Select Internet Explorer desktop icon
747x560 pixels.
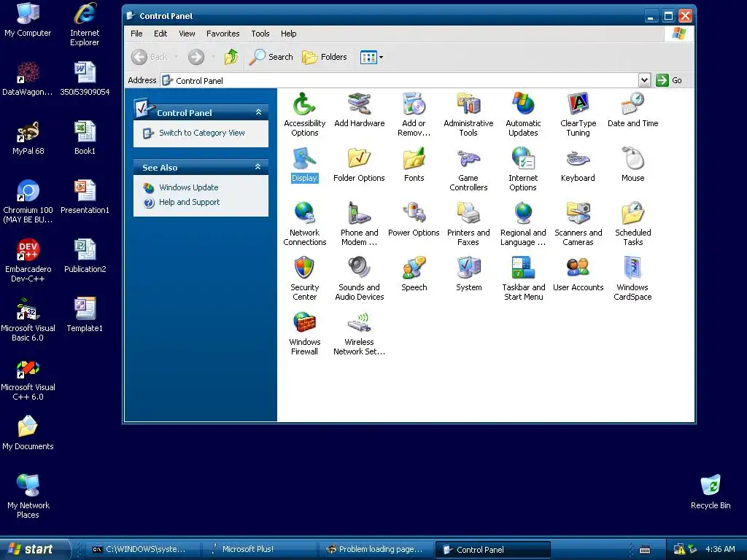point(85,24)
